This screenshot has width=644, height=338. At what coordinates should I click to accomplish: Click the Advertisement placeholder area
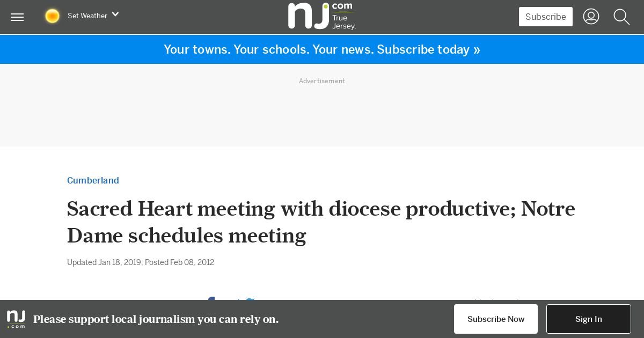322,105
